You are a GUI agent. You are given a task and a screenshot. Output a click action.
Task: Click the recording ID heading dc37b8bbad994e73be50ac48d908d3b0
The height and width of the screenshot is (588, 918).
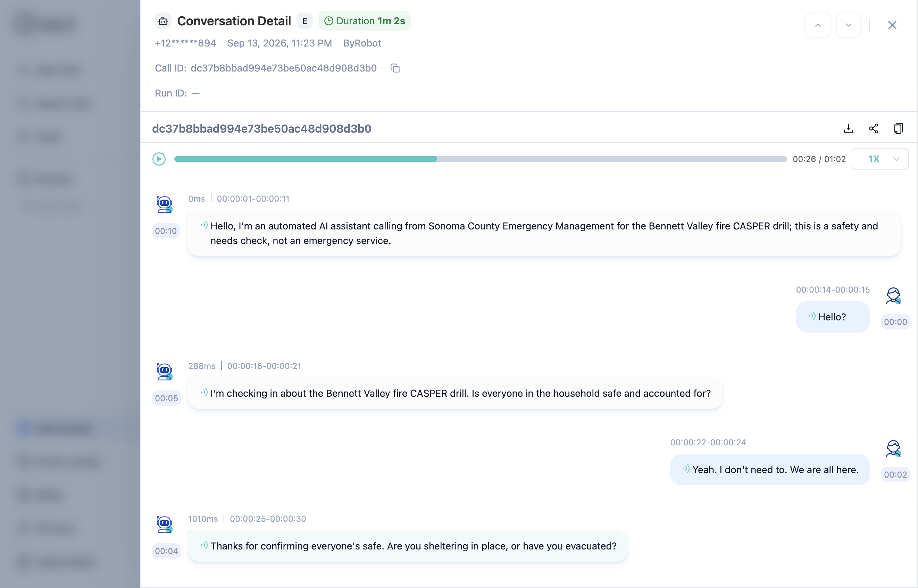tap(261, 129)
